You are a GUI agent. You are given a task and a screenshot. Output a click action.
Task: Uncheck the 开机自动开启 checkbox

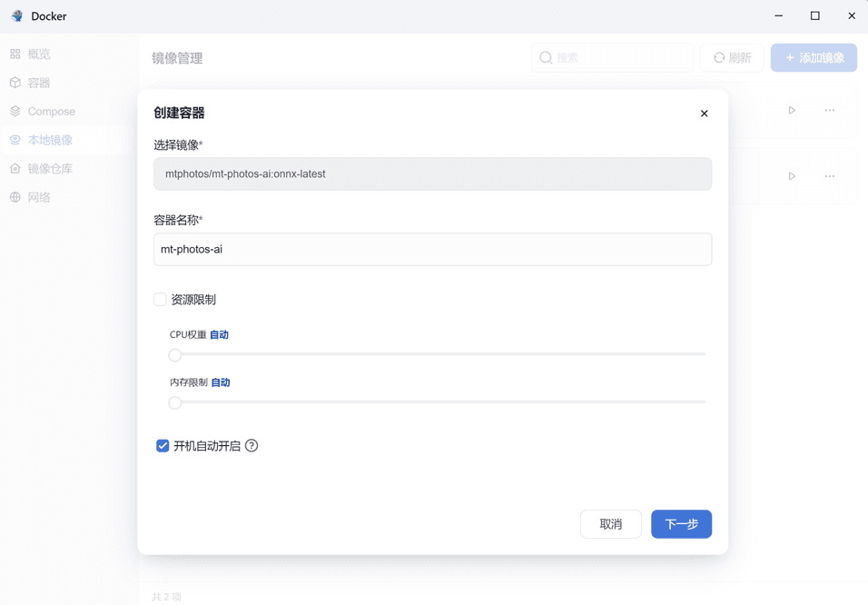(163, 446)
